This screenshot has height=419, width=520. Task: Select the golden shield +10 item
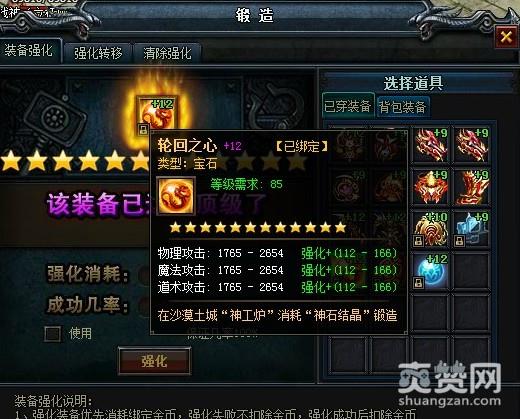tap(430, 229)
